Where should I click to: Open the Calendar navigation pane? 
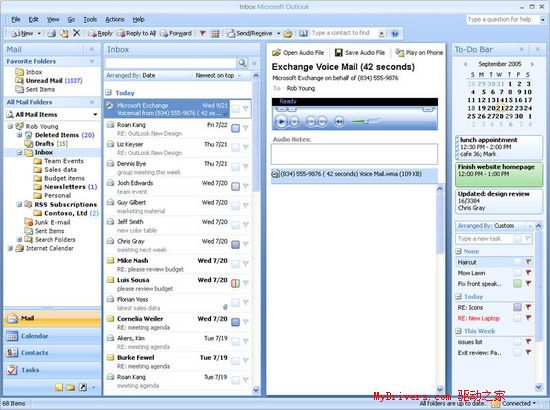point(53,336)
